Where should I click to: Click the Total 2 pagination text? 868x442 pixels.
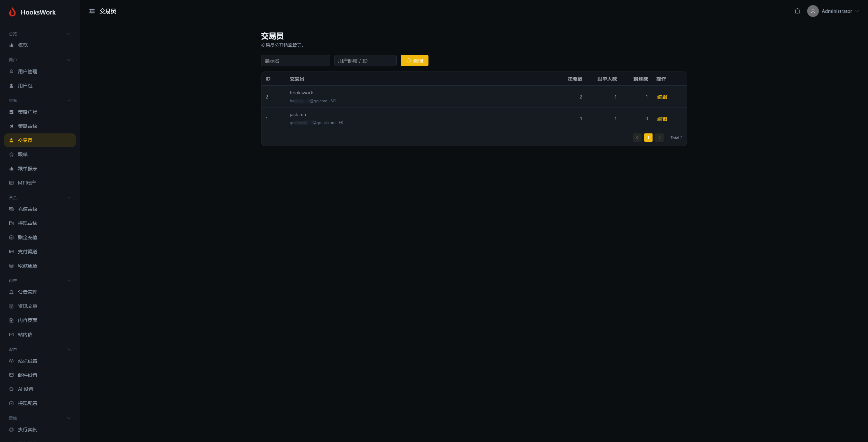676,138
